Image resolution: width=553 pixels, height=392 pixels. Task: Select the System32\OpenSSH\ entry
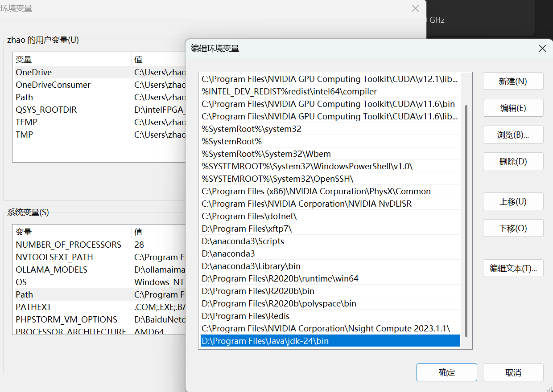coord(330,179)
